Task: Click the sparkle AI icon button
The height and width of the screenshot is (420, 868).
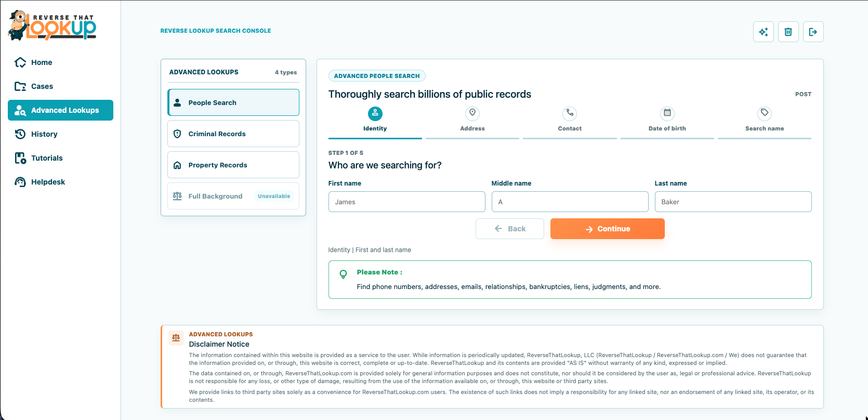Action: [x=764, y=32]
